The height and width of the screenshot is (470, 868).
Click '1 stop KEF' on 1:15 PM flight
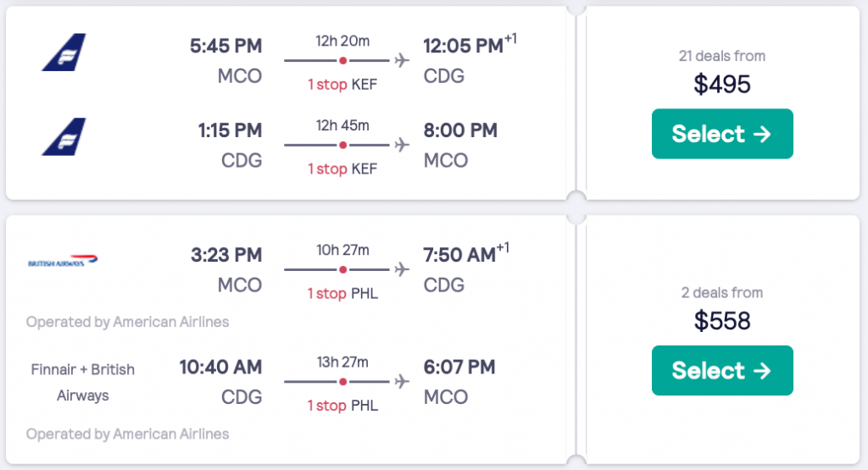pyautogui.click(x=342, y=169)
